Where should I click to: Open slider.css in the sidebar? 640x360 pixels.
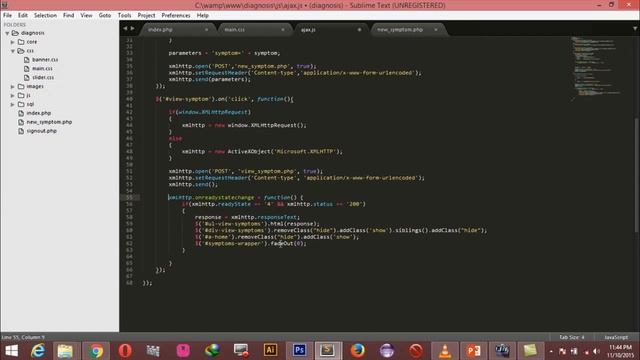(x=43, y=78)
